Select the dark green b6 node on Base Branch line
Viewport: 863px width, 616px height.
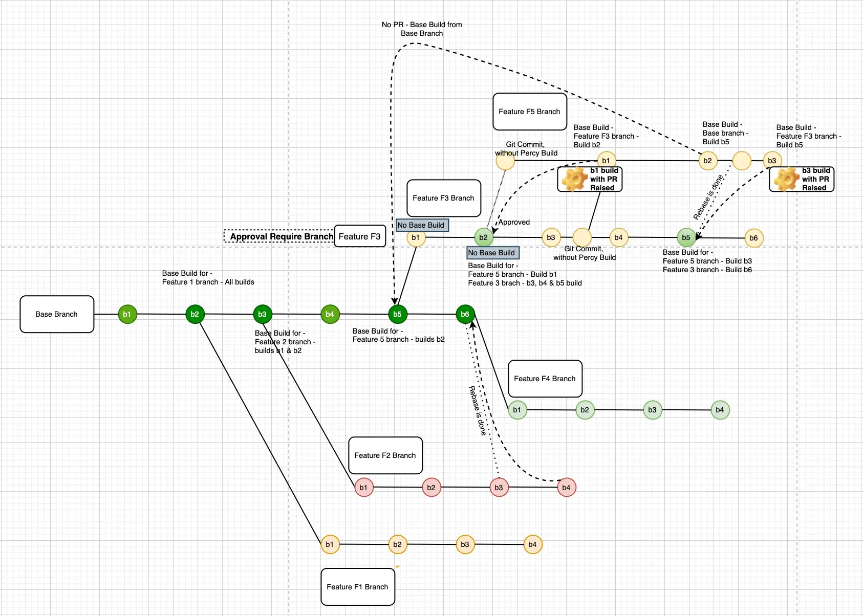pos(465,314)
